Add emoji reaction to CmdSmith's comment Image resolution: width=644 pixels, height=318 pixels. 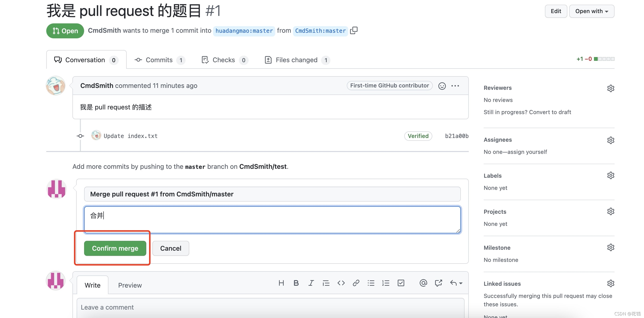coord(442,86)
